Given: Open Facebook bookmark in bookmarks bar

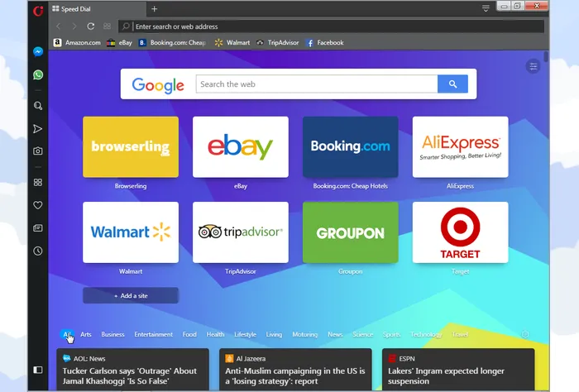Looking at the screenshot, I should pos(325,43).
